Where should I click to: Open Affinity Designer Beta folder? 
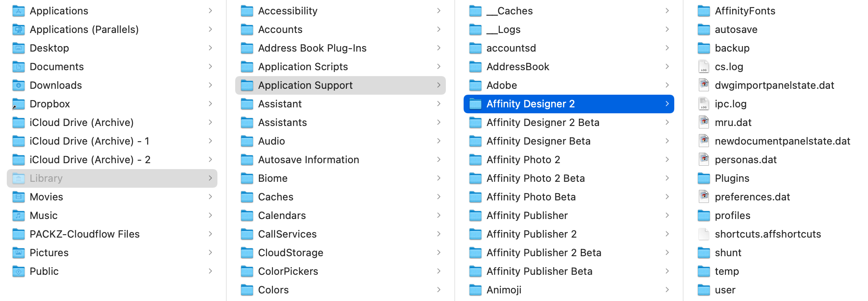click(x=569, y=141)
